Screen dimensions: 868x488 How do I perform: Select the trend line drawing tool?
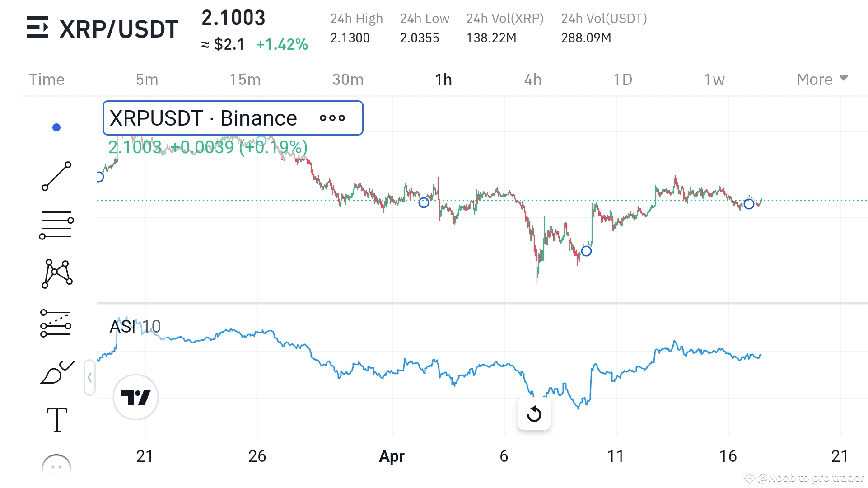pos(56,176)
